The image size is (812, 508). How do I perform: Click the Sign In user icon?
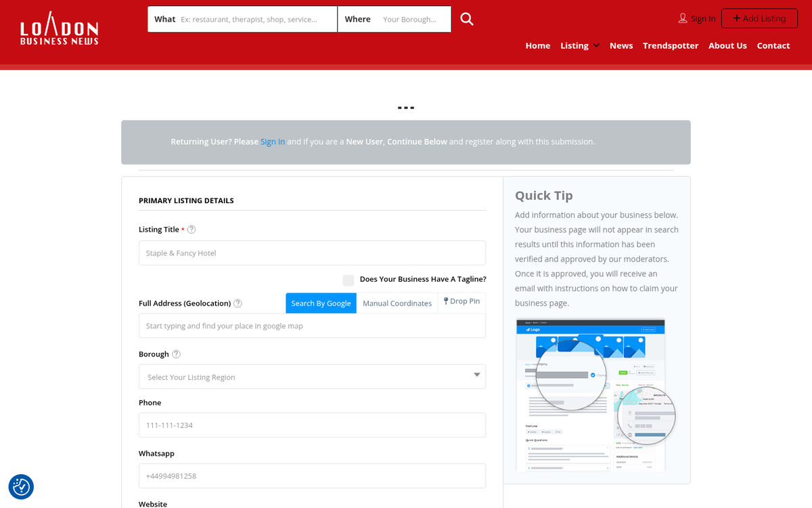coord(683,18)
